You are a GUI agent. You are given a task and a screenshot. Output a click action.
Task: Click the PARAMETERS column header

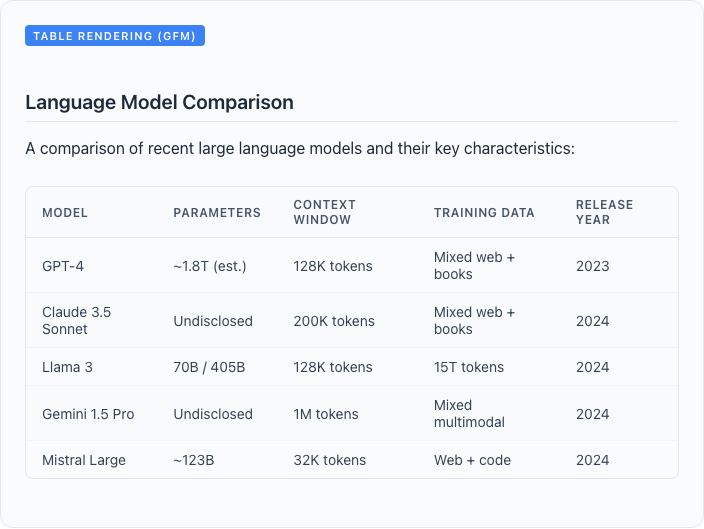click(x=217, y=212)
